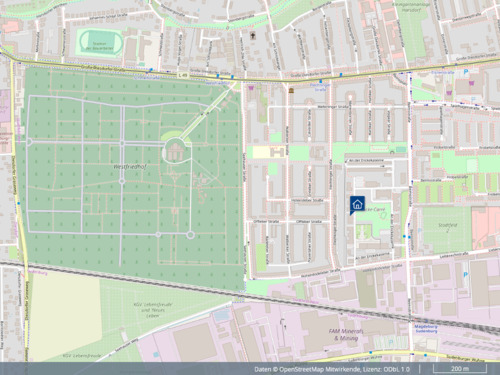Open the OpenStreetMap Mitwirkende attribution link

pyautogui.click(x=320, y=369)
